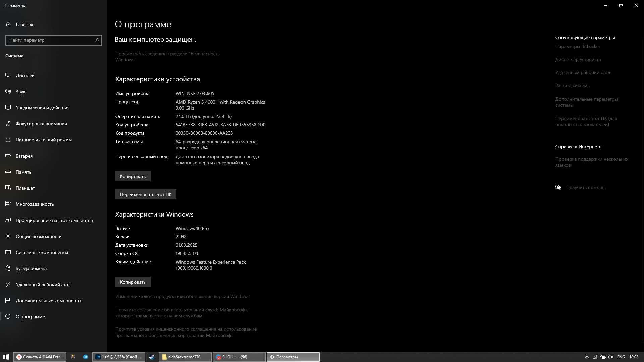Open the Windows Start menu
Image resolution: width=644 pixels, height=362 pixels.
click(x=6, y=357)
